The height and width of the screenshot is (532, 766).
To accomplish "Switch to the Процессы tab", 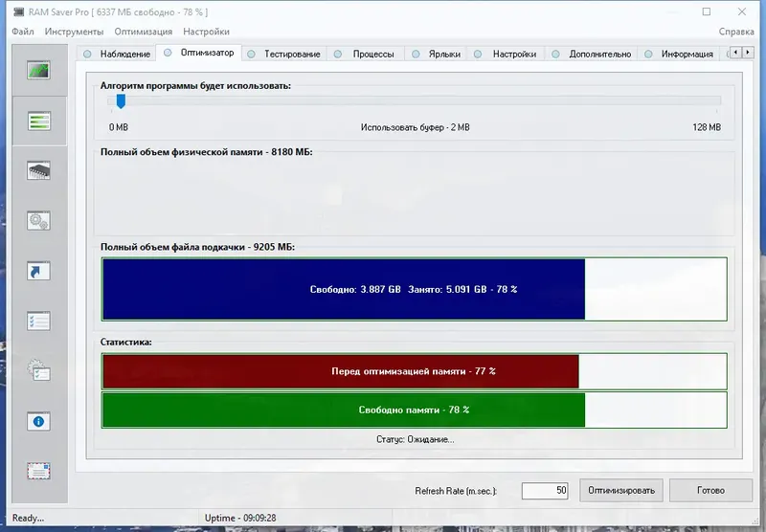I will tap(365, 54).
